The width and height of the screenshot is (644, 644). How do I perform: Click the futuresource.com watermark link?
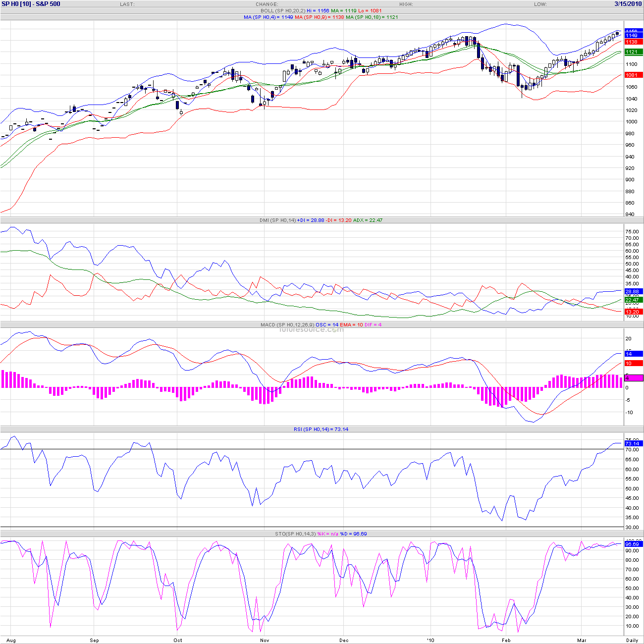tap(311, 329)
